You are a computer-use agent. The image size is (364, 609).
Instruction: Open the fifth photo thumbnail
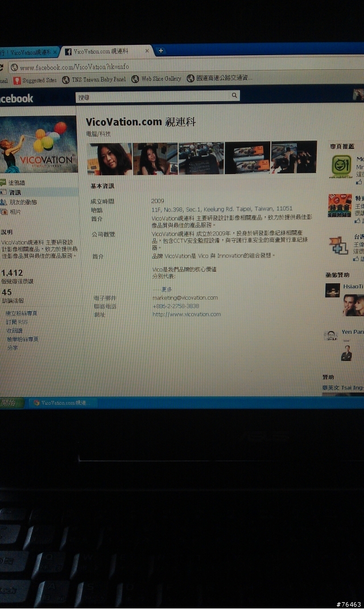click(294, 156)
